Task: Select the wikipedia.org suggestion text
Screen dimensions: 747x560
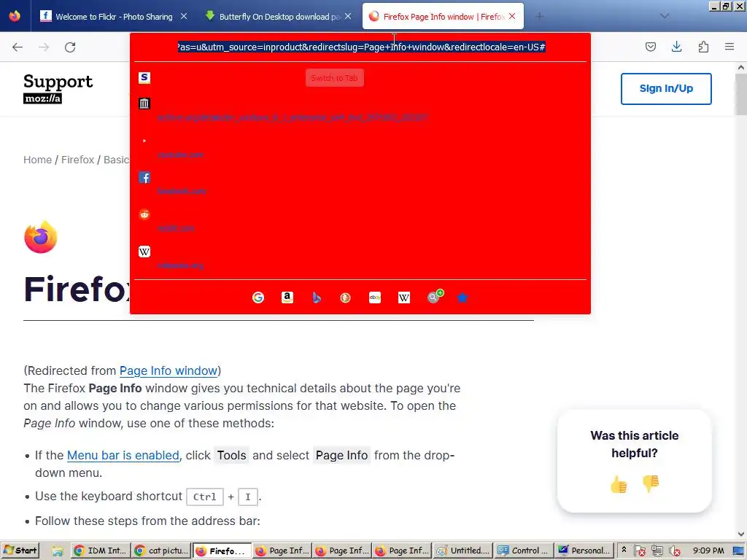Action: tap(180, 265)
